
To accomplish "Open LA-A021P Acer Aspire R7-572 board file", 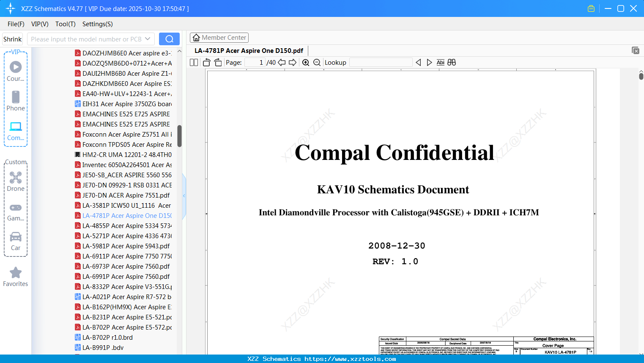I will coord(123,297).
